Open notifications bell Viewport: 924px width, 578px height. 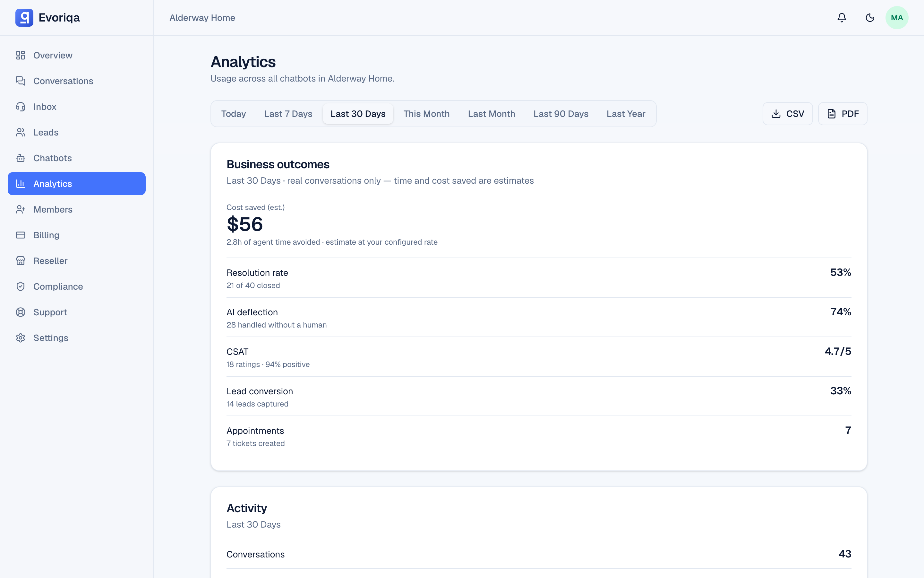[842, 18]
